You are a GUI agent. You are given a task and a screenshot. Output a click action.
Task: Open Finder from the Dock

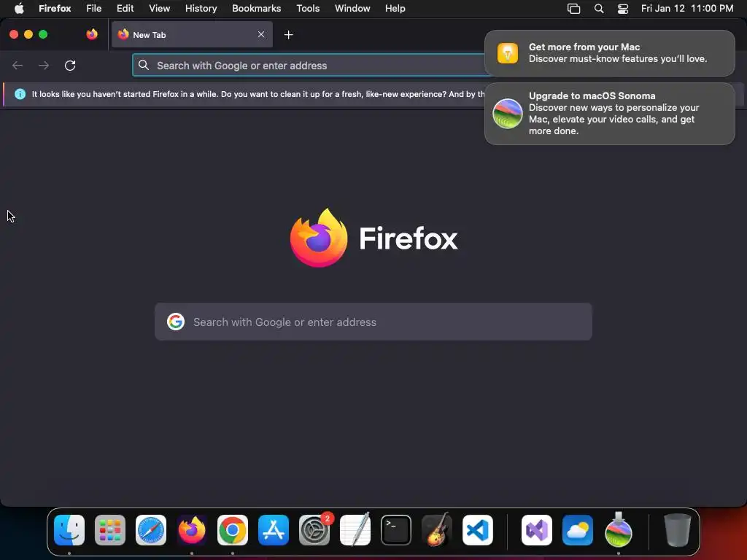(69, 530)
